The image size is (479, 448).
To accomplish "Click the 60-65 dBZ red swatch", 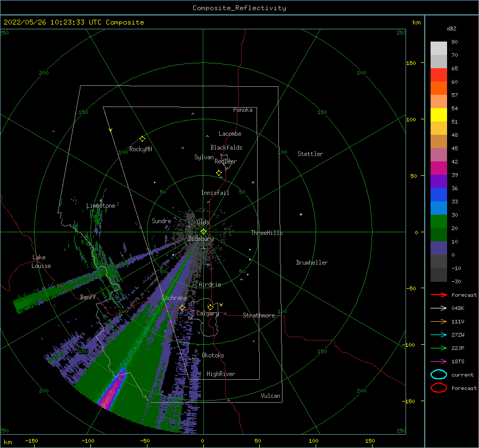I will coord(439,75).
